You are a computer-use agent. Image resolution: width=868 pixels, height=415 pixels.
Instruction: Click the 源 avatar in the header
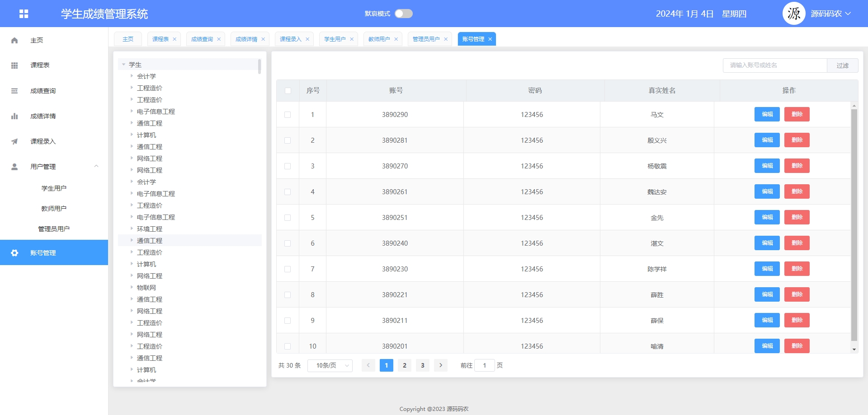(x=794, y=14)
